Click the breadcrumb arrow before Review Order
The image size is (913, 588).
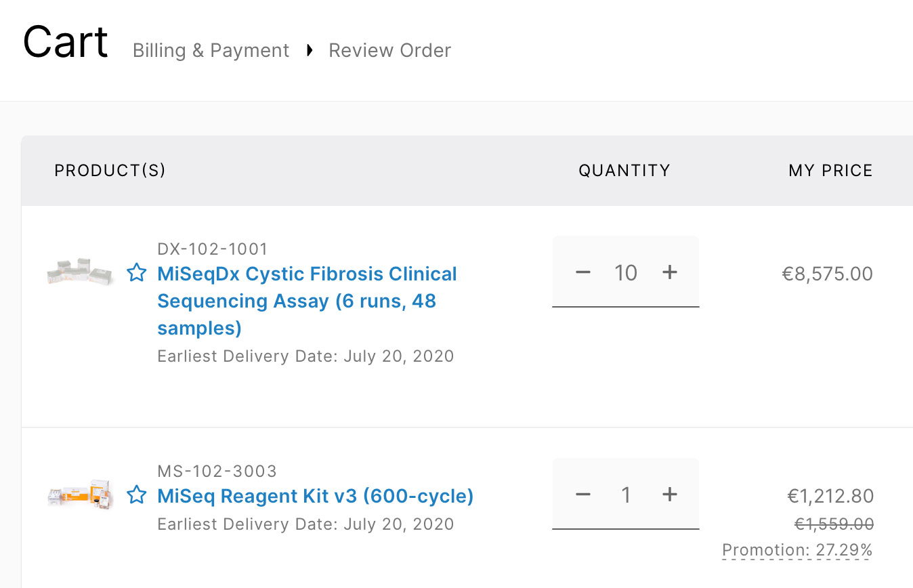click(310, 50)
